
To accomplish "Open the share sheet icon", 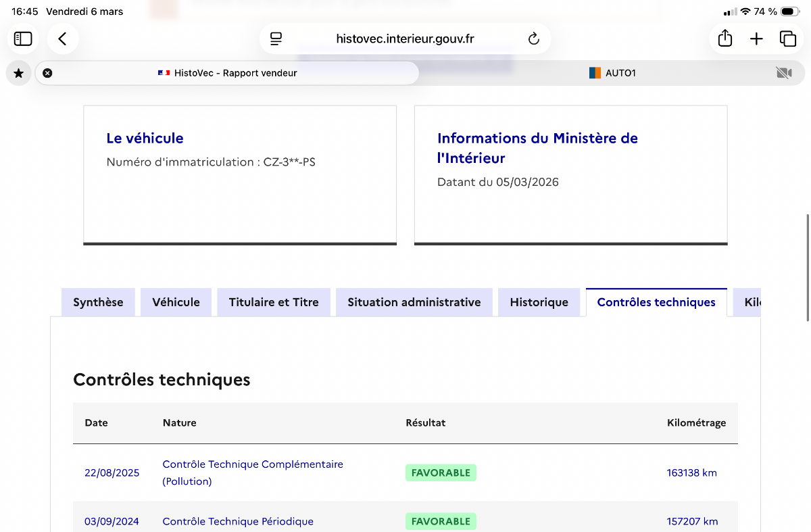I will tap(725, 39).
